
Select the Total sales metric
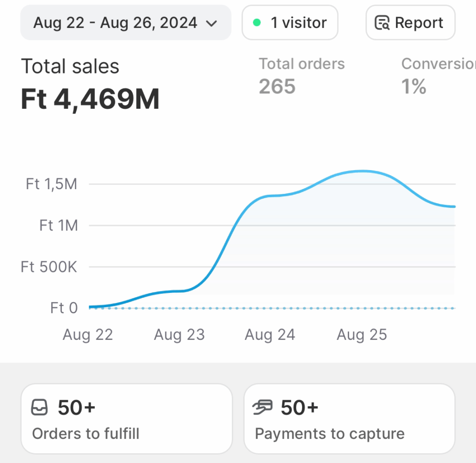pos(70,66)
